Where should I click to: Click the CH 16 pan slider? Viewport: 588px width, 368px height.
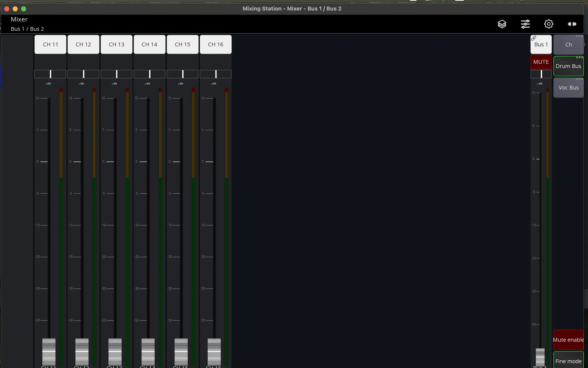pos(216,74)
